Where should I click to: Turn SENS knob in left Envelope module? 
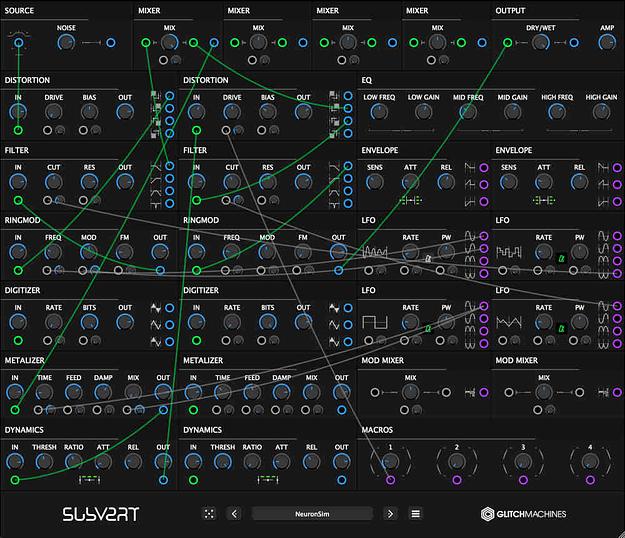pos(375,182)
